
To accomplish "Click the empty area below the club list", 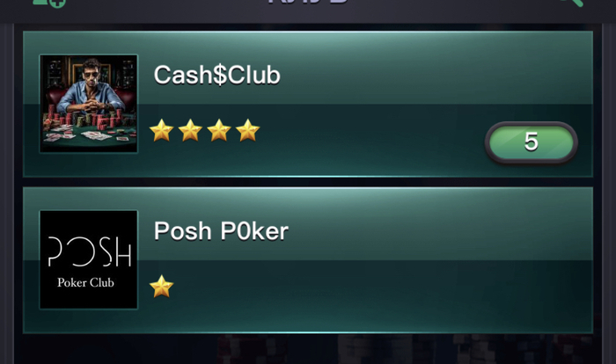I will 308,349.
